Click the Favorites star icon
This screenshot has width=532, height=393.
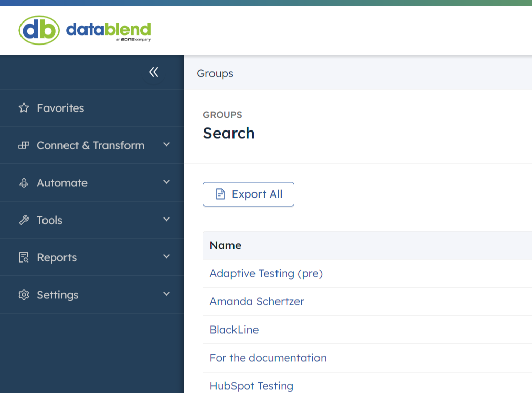(24, 108)
